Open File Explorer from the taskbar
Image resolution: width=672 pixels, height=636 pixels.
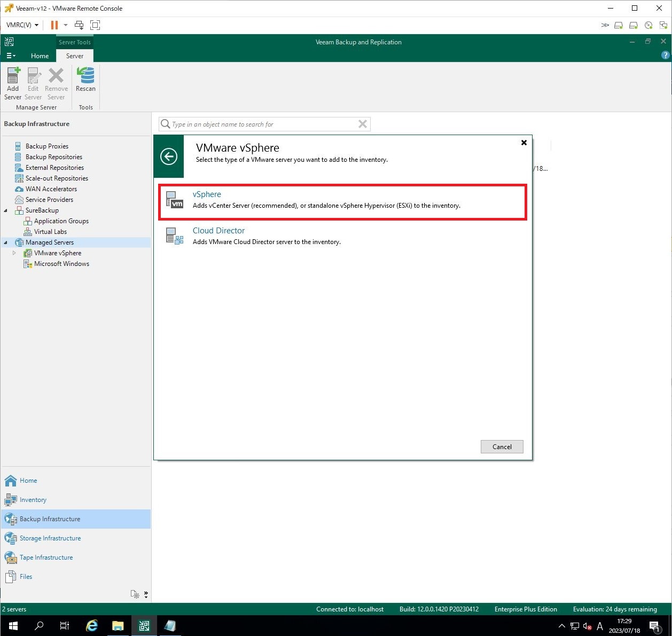tap(118, 626)
